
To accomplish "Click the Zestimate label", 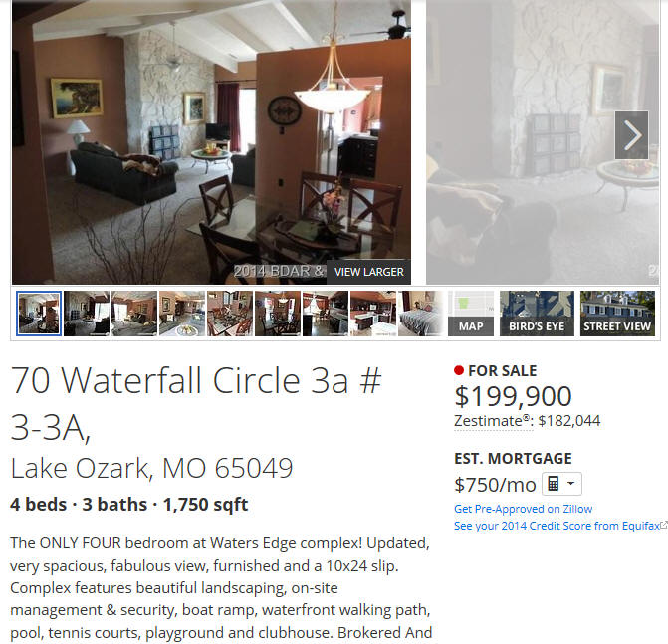I will tap(492, 421).
